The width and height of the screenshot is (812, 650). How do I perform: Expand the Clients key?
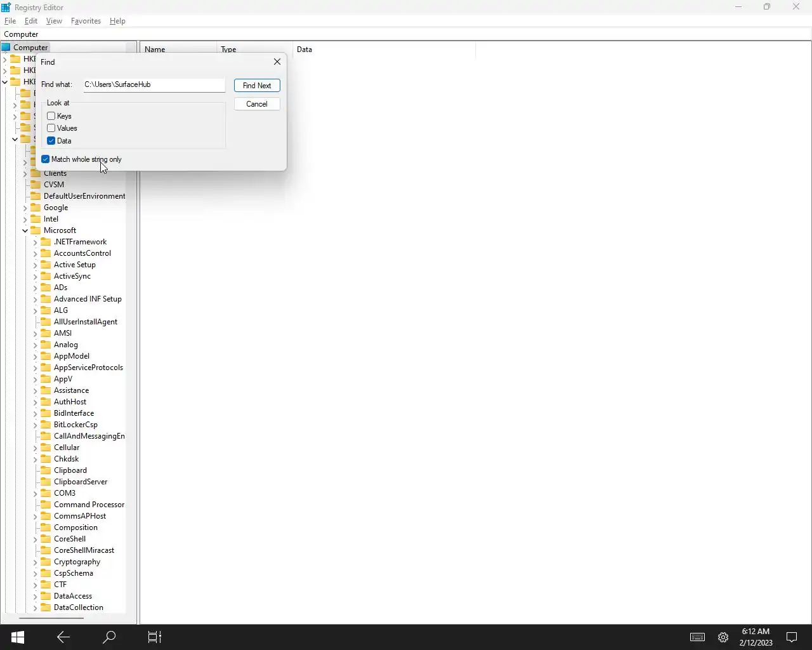coord(25,173)
